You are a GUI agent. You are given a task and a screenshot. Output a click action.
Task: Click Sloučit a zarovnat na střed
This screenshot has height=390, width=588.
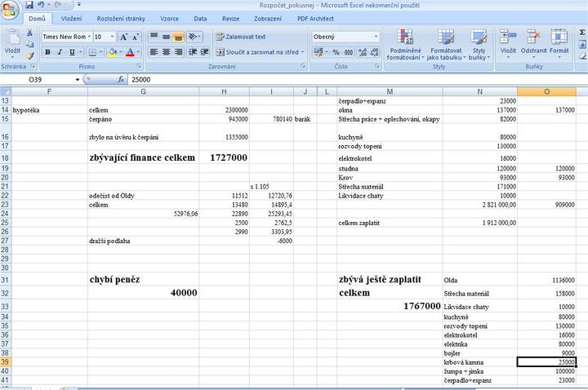point(258,52)
